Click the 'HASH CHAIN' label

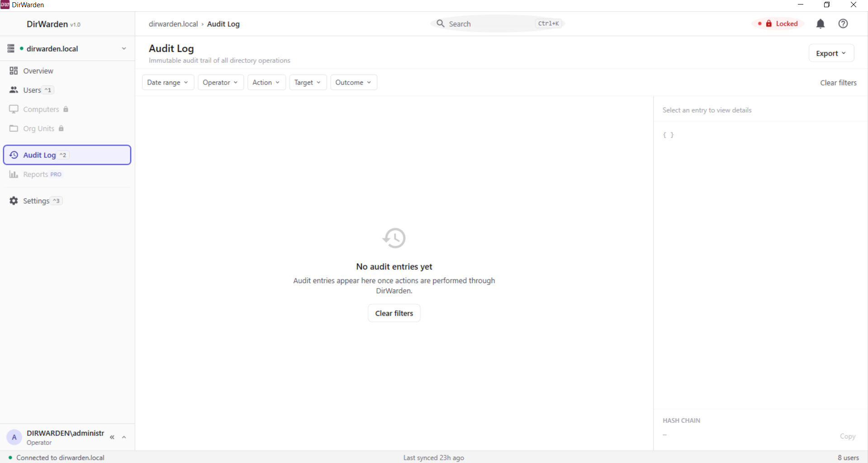(681, 420)
